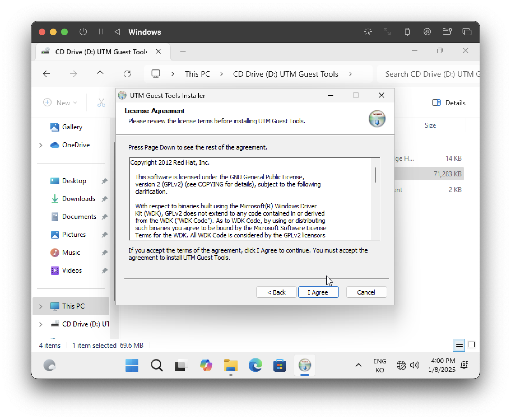Image resolution: width=511 pixels, height=420 pixels.
Task: Open the Windows Start menu
Action: click(132, 365)
